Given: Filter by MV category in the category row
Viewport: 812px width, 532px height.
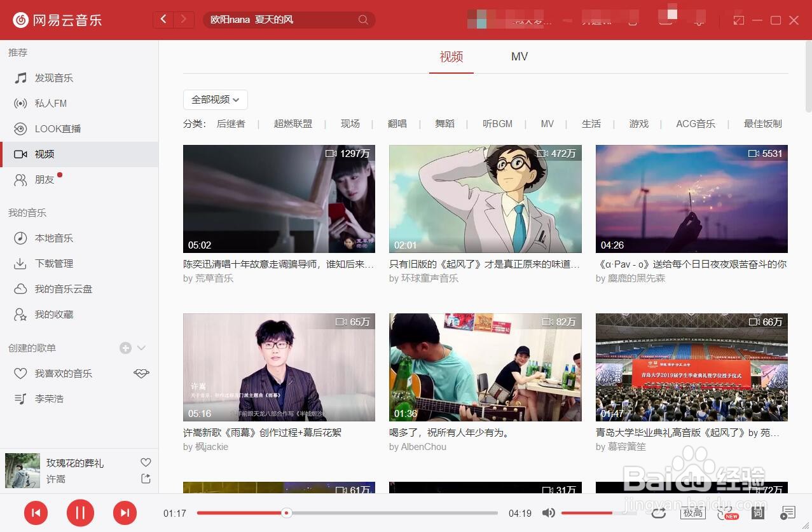Looking at the screenshot, I should coord(547,124).
